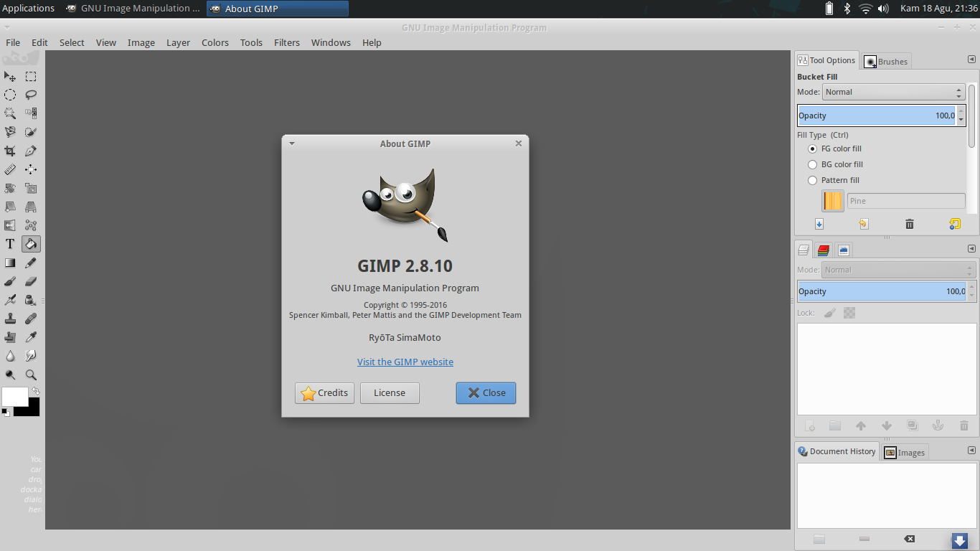Open the Colors menu
The width and height of the screenshot is (980, 551).
(x=215, y=42)
